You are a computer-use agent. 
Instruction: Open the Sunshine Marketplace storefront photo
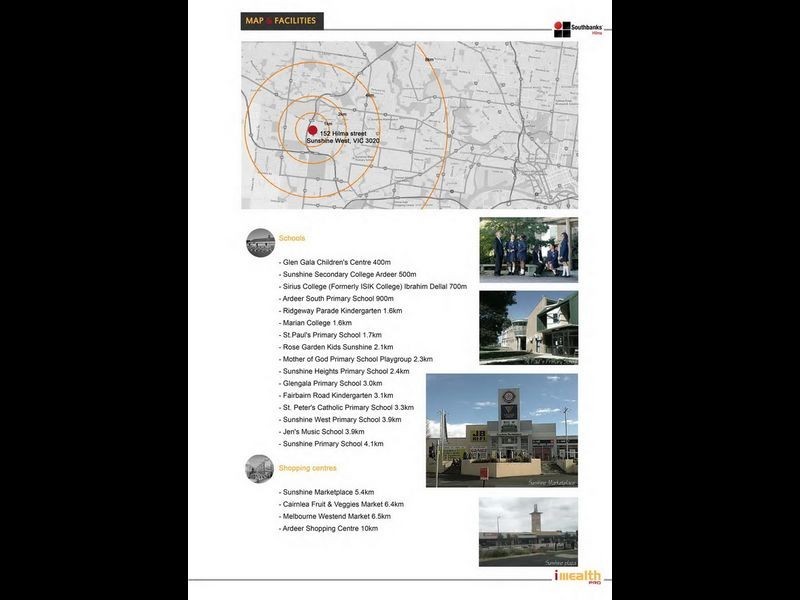pyautogui.click(x=501, y=430)
